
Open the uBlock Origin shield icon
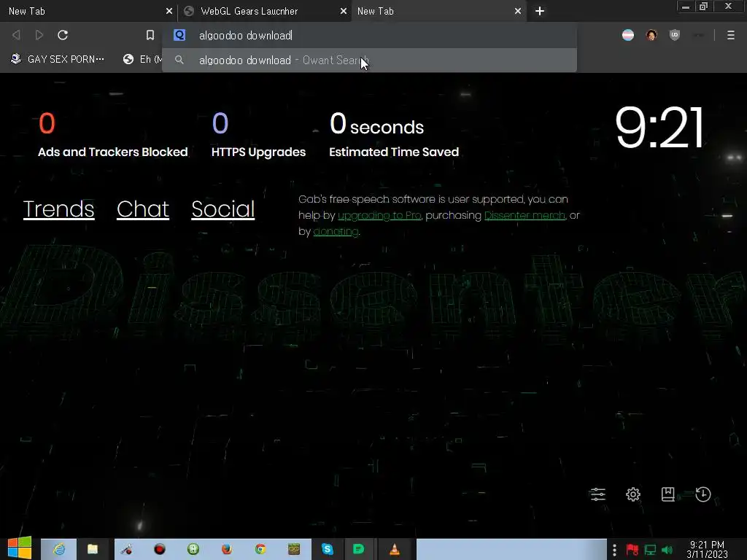675,35
